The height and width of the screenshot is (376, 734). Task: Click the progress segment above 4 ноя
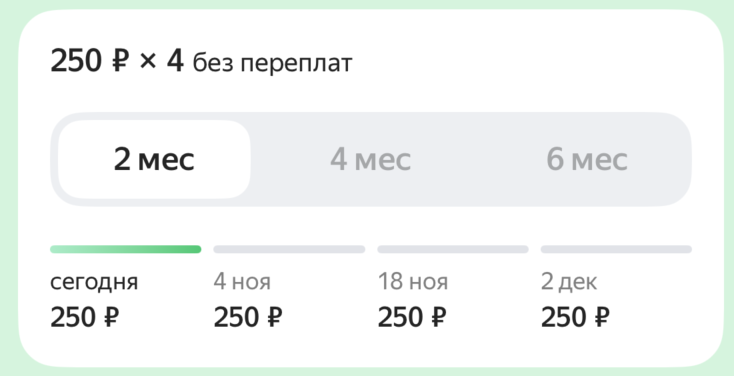(289, 249)
